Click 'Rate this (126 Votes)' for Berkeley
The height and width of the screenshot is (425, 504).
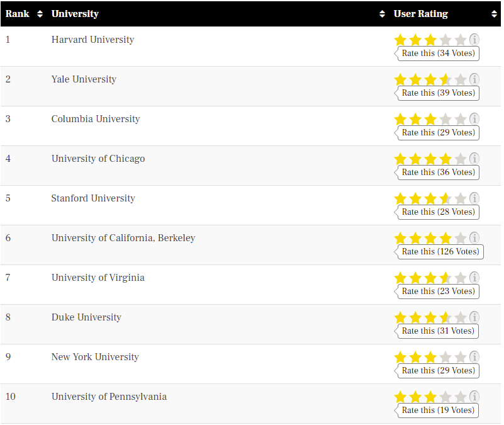pyautogui.click(x=440, y=252)
